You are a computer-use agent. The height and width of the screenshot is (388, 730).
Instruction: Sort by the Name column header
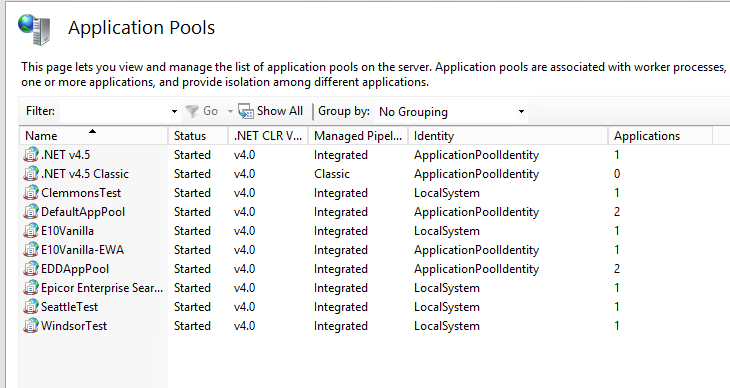(x=93, y=136)
